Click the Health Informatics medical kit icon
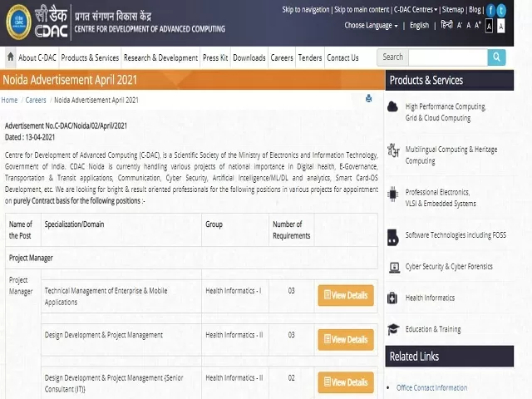 pyautogui.click(x=392, y=298)
